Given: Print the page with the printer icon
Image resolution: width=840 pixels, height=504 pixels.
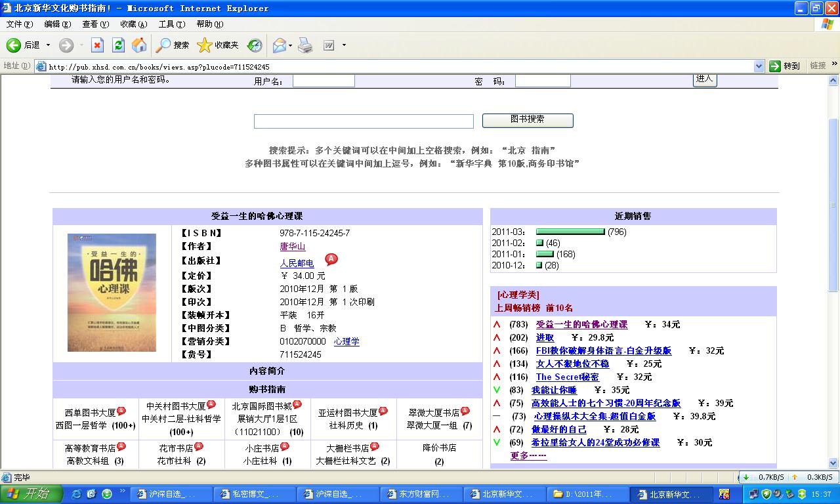Looking at the screenshot, I should [305, 45].
